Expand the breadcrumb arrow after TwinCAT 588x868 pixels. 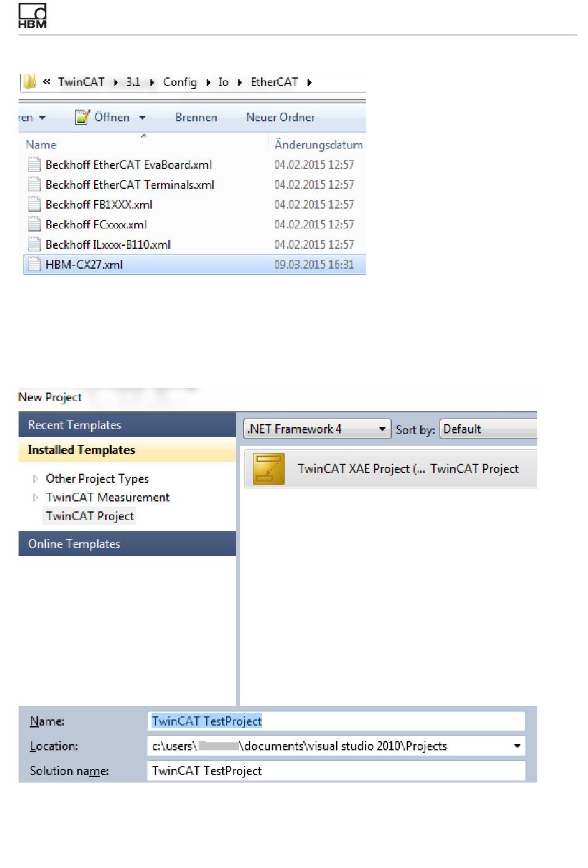point(116,82)
